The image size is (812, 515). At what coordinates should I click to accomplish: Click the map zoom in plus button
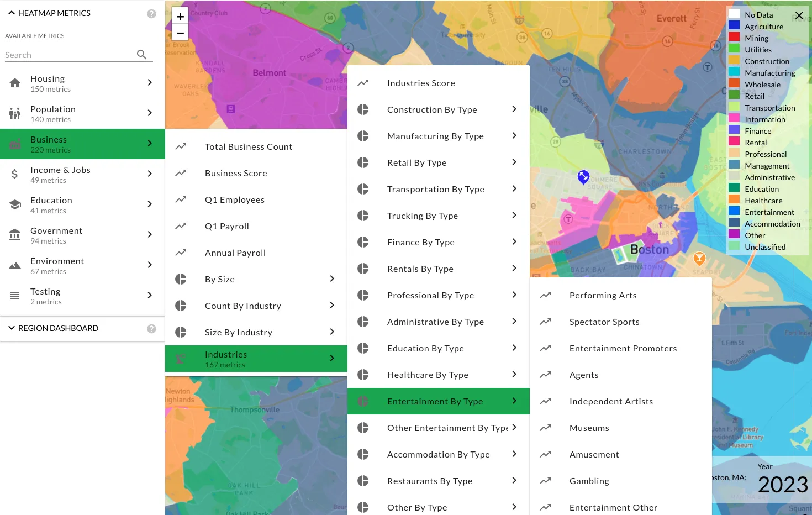(x=180, y=16)
